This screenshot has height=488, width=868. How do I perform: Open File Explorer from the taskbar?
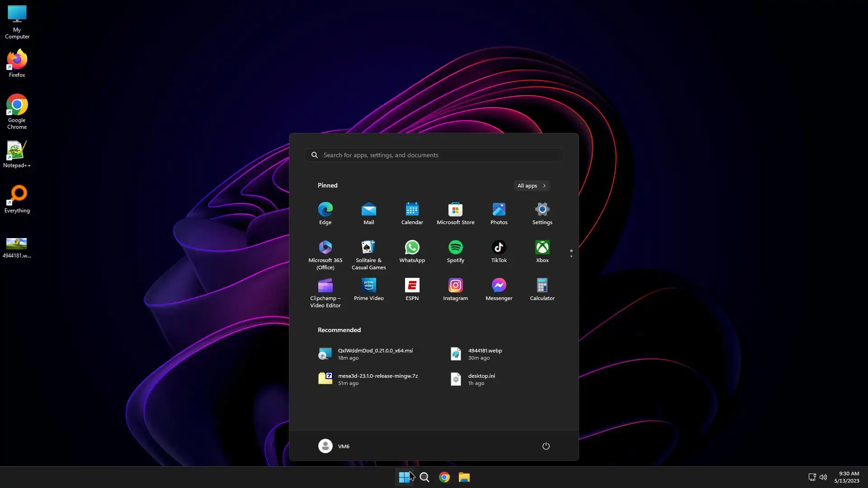(x=464, y=477)
